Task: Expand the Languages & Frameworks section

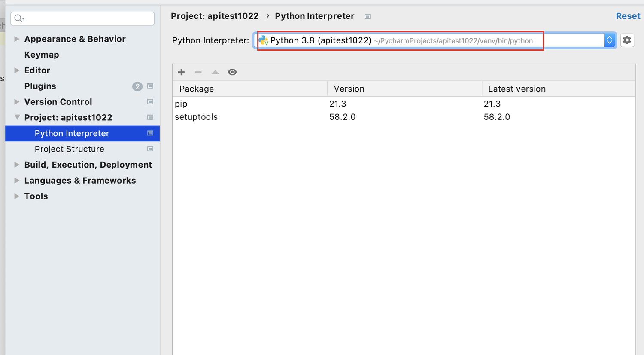Action: [17, 181]
